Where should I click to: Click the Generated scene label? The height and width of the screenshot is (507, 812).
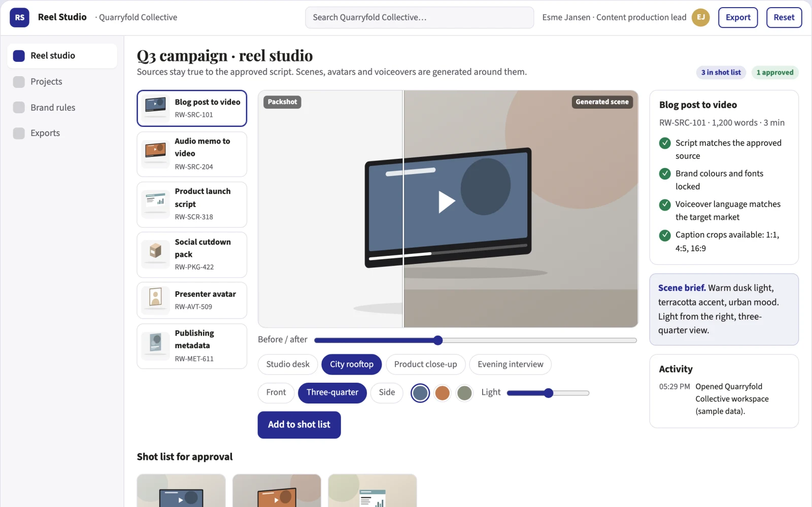tap(602, 102)
